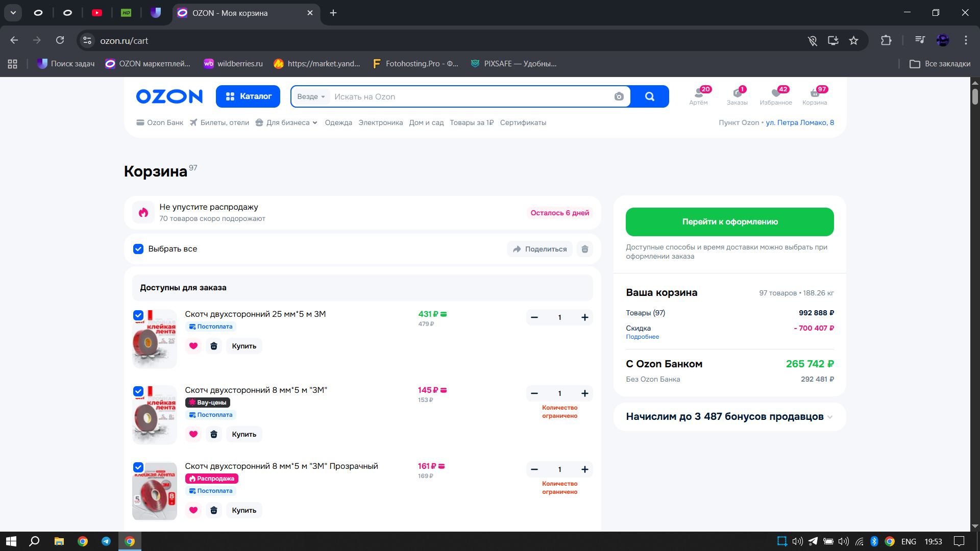The image size is (980, 551).
Task: Click the blue search magnifier button
Action: click(x=649, y=96)
